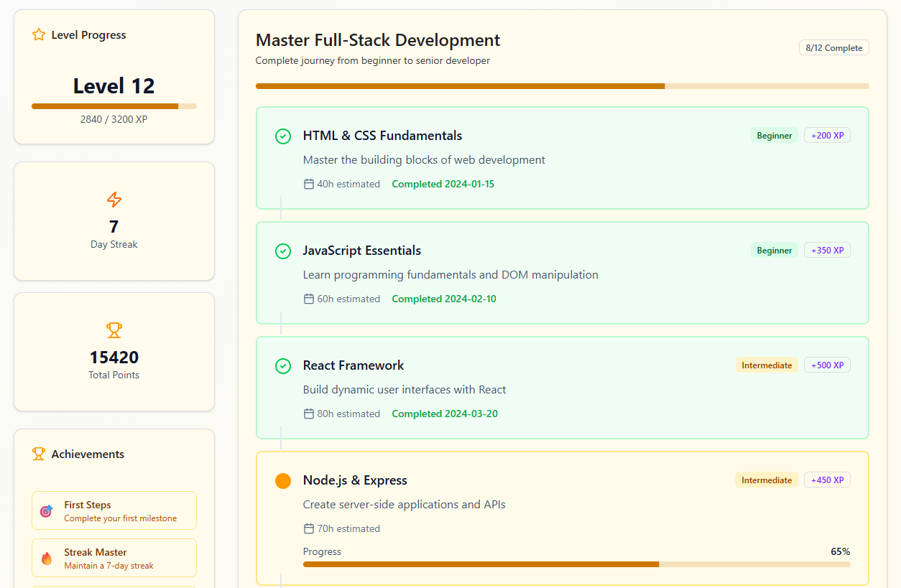
Task: Click the Intermediate tag on React Framework
Action: (767, 365)
